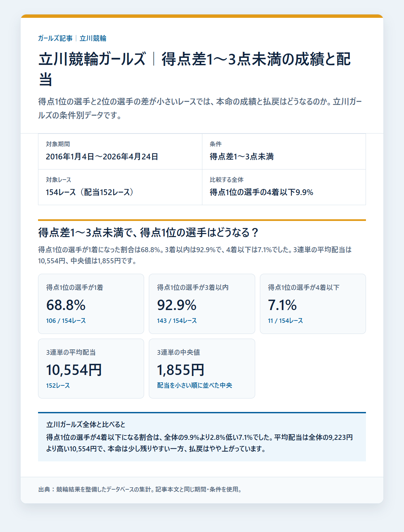
Task: Click the card label 3連単の平均配当
Action: (71, 352)
